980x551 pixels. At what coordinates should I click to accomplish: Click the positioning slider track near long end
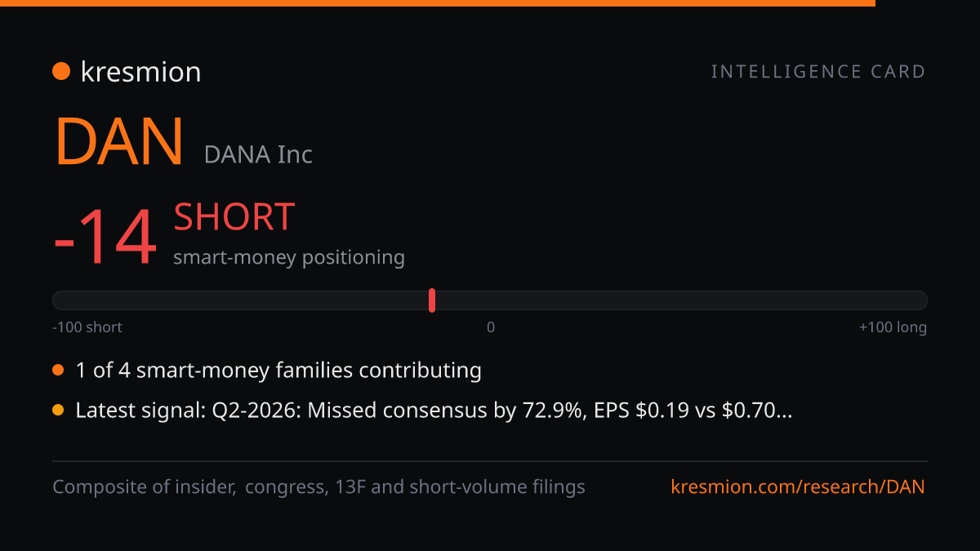pos(882,300)
